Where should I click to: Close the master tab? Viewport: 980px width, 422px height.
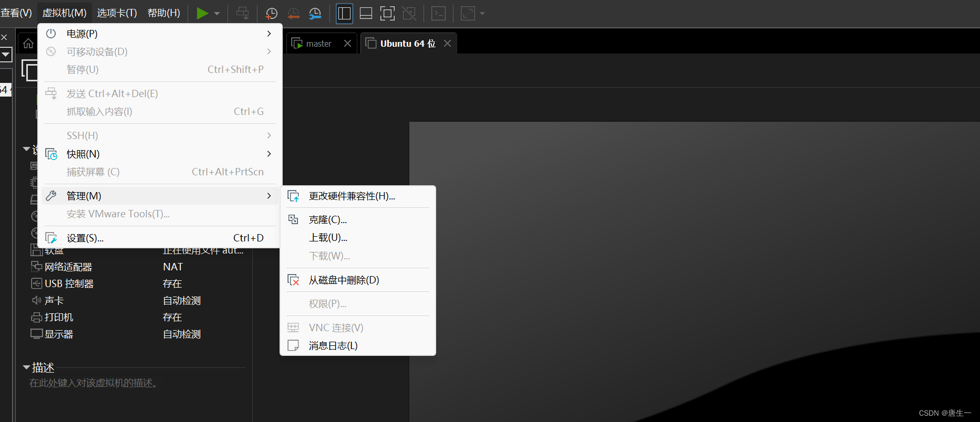(347, 44)
